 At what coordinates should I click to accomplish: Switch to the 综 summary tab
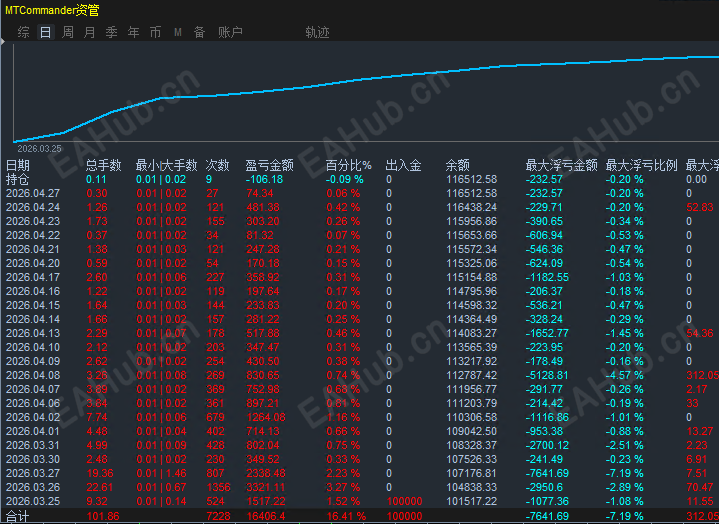click(x=23, y=32)
